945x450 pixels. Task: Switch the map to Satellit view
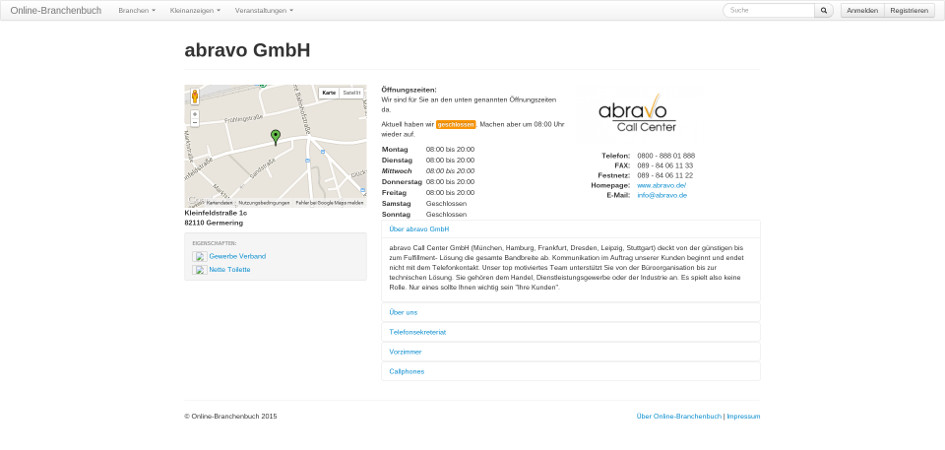351,93
